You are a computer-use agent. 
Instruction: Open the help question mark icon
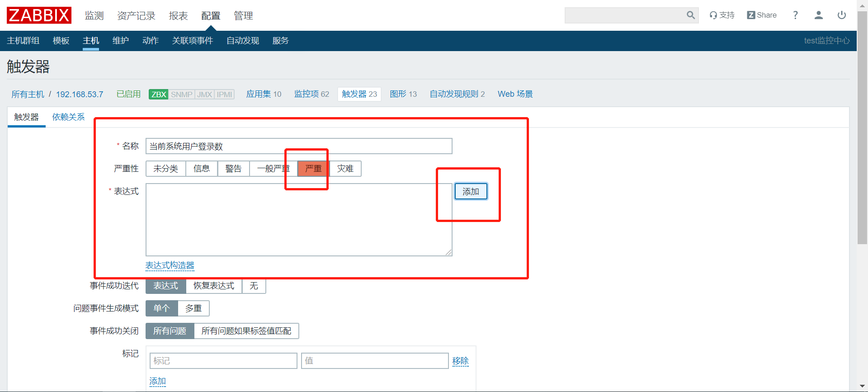pos(795,15)
